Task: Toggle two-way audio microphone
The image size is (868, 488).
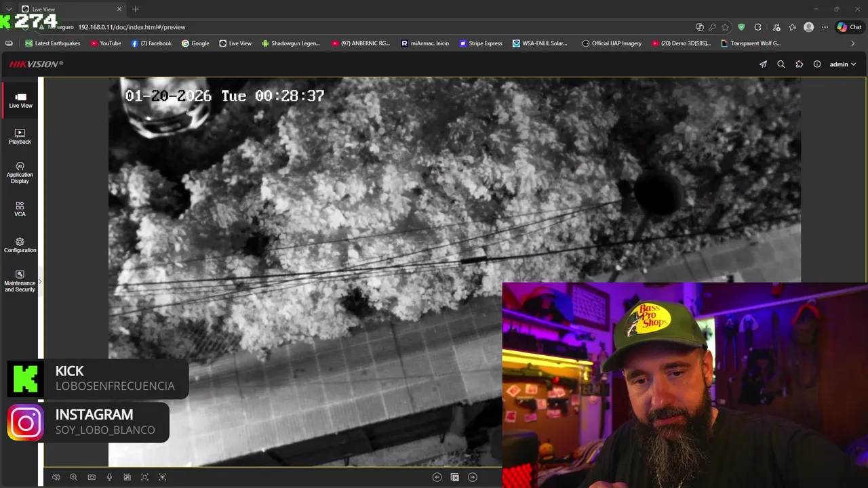Action: point(109,477)
